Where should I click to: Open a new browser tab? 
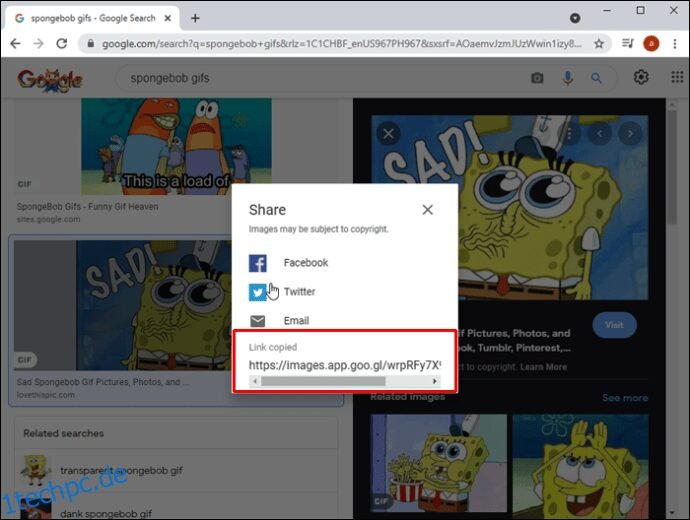tap(195, 18)
